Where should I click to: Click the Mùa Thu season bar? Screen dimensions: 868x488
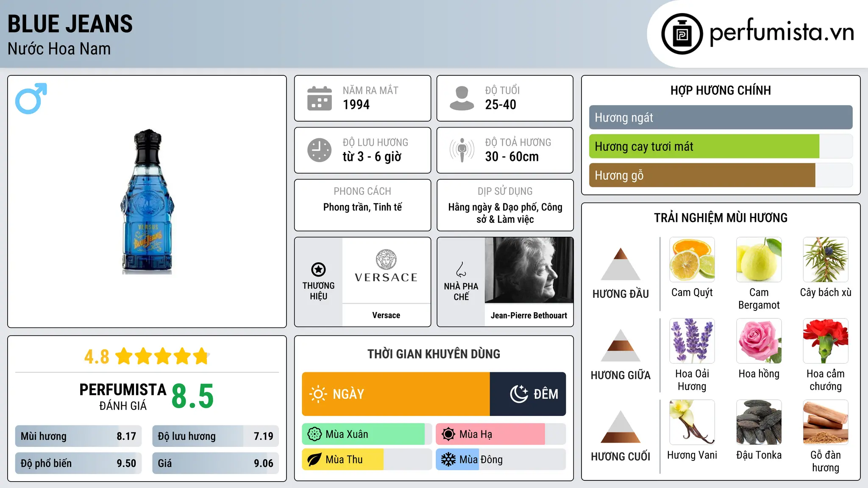(x=367, y=460)
